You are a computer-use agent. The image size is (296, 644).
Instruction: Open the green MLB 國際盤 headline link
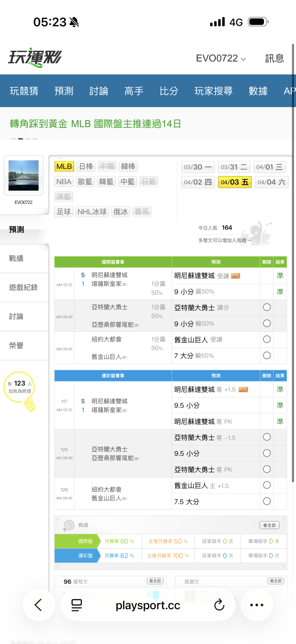(95, 124)
